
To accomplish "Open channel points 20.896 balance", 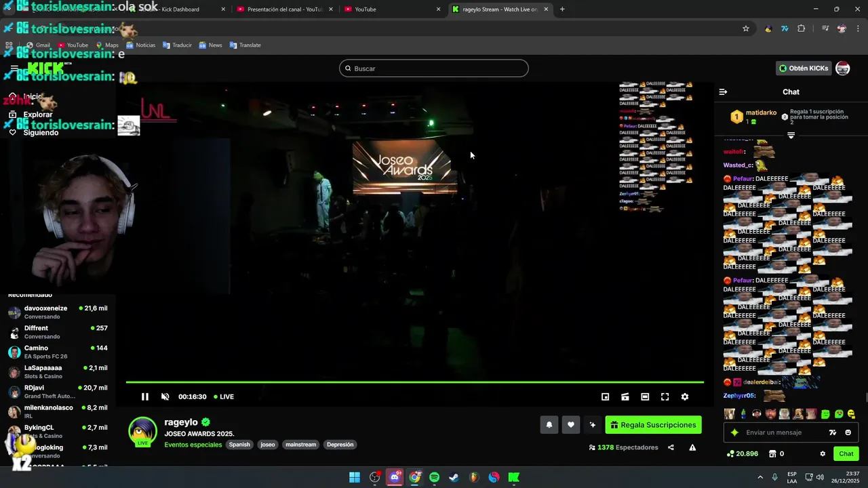I will pyautogui.click(x=742, y=453).
